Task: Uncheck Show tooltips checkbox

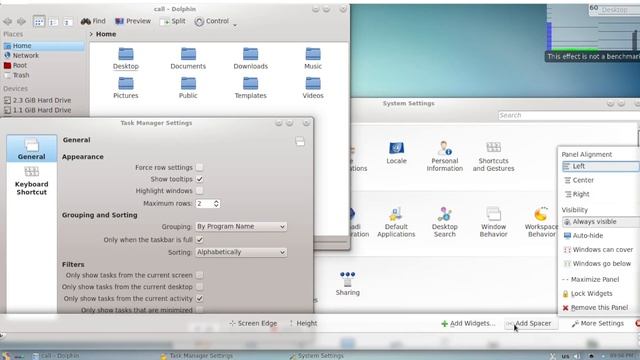Action: (x=199, y=179)
